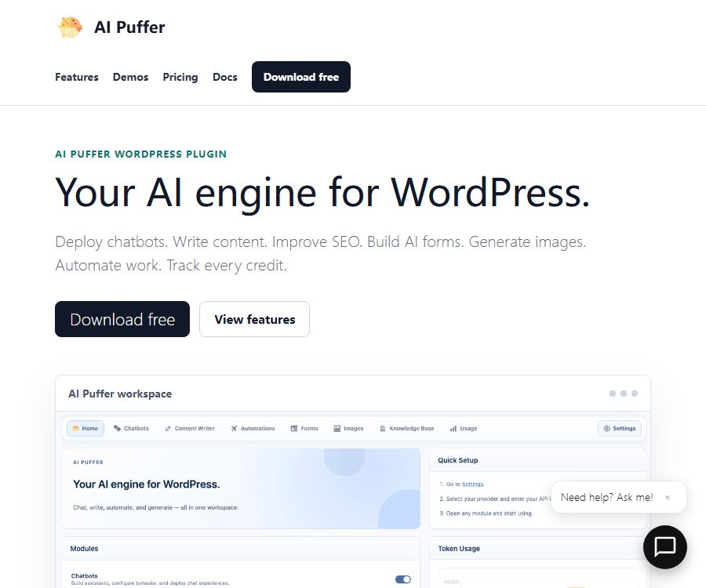Open the Images workspace tab

pyautogui.click(x=348, y=428)
